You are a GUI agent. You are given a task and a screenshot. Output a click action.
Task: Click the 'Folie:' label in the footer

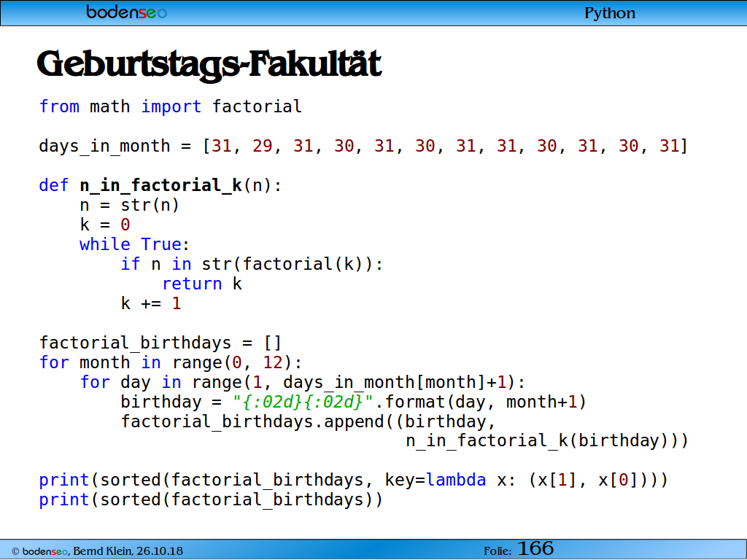click(498, 551)
